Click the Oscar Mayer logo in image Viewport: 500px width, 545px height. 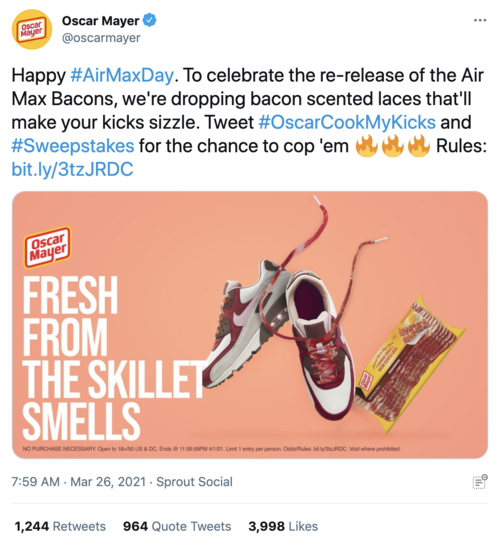48,247
